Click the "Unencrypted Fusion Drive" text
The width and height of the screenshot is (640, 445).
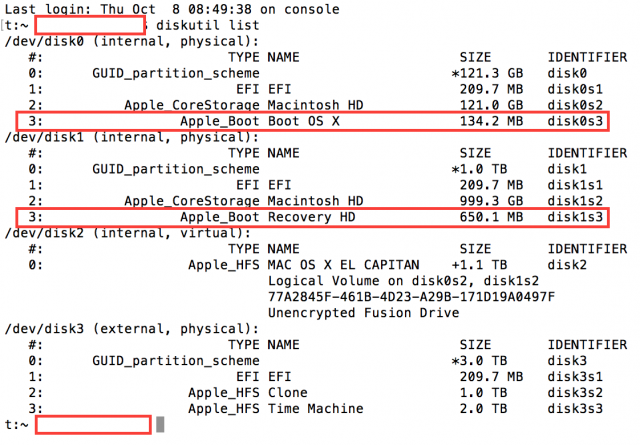click(x=363, y=313)
